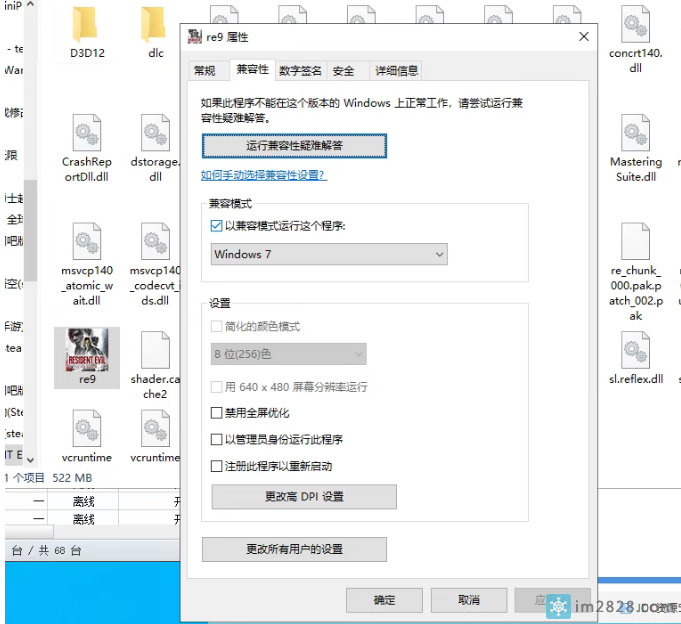Enable 禁用全屏优化 checkbox
The image size is (681, 624).
217,413
